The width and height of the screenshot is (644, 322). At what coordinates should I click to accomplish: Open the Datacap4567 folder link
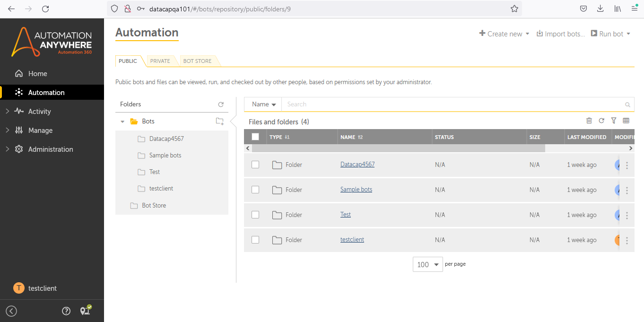tap(357, 165)
